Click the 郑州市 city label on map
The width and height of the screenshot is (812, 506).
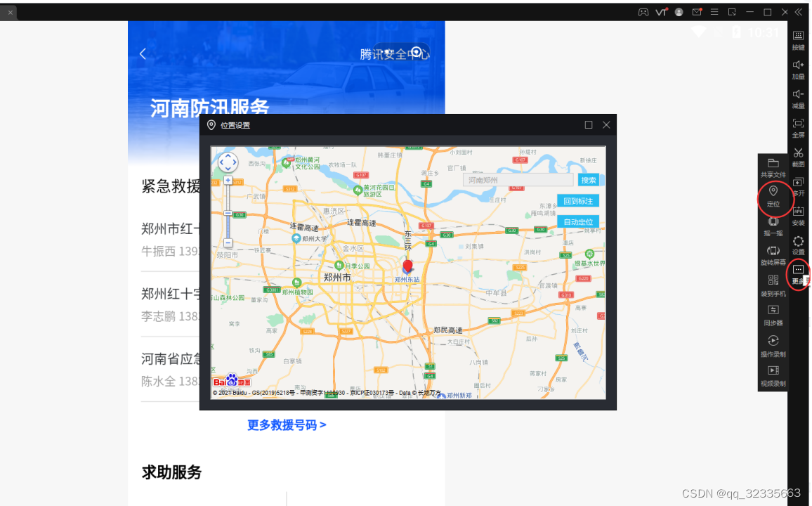[x=337, y=278]
